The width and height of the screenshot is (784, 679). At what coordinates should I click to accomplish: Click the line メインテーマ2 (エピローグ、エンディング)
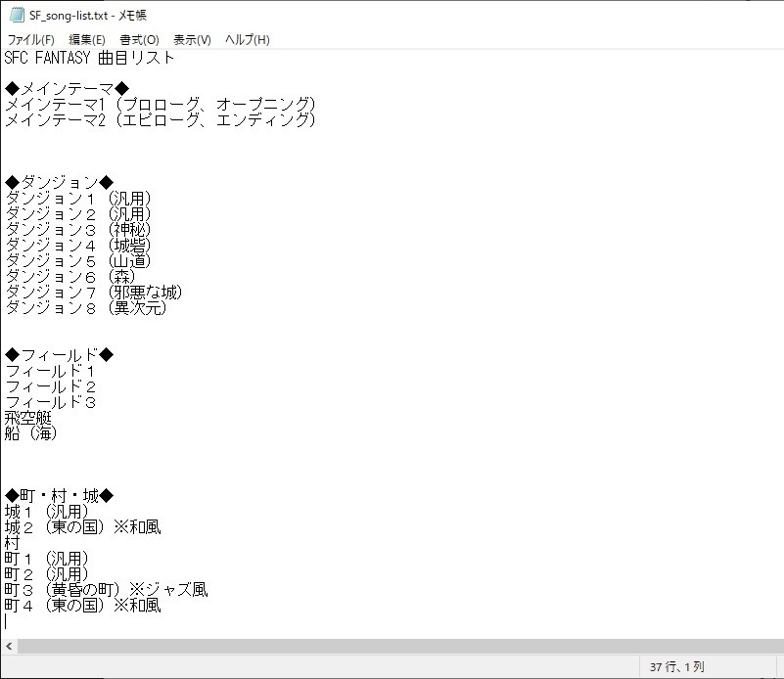tap(160, 120)
